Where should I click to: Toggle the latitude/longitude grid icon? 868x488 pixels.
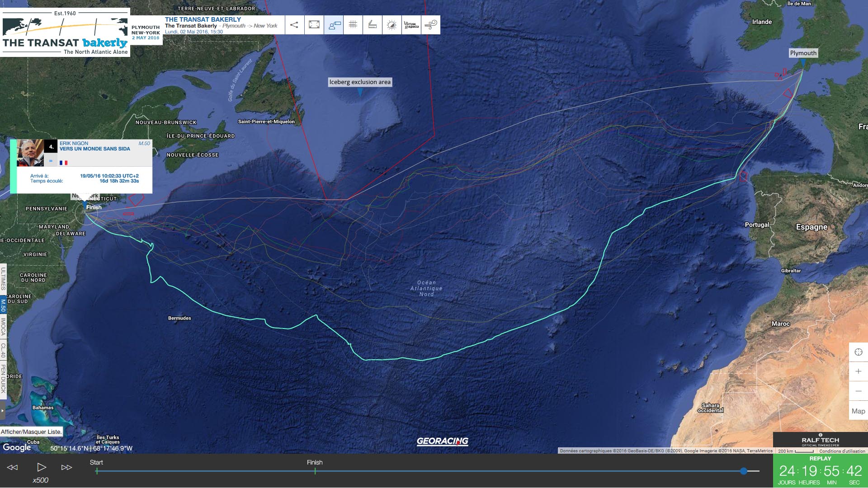(353, 25)
